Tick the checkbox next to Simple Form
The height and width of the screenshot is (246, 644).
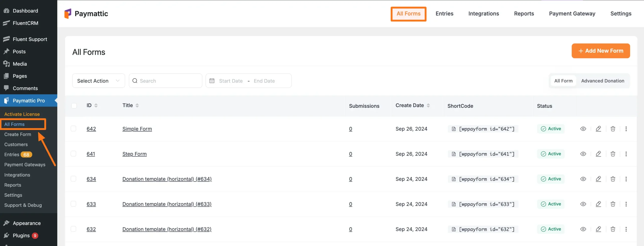click(x=73, y=128)
